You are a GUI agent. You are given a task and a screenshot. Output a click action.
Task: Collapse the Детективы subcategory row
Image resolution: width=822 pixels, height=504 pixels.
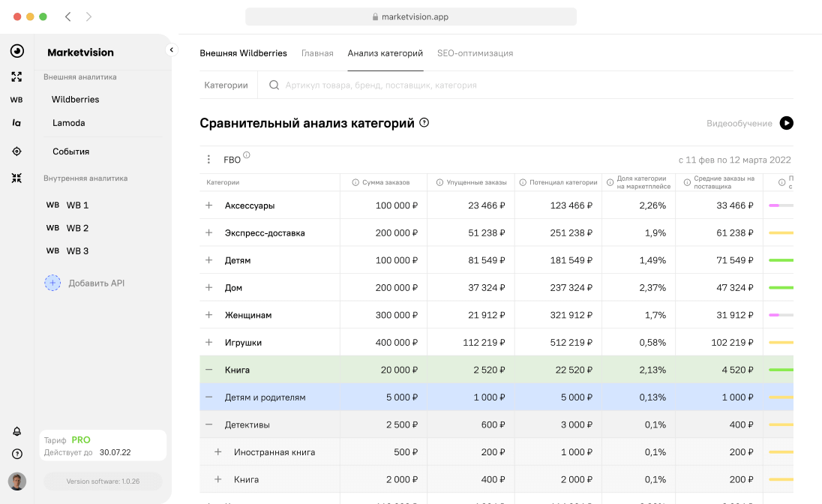(x=208, y=424)
